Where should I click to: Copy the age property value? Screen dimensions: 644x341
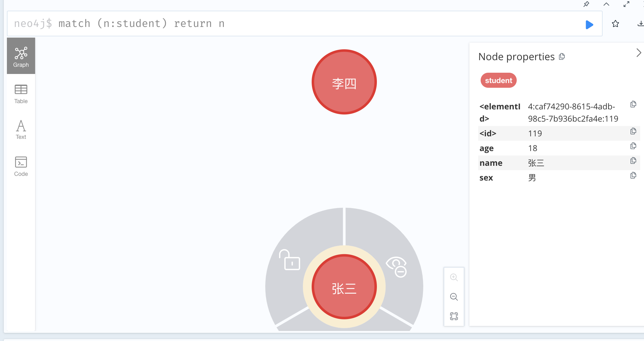tap(633, 146)
